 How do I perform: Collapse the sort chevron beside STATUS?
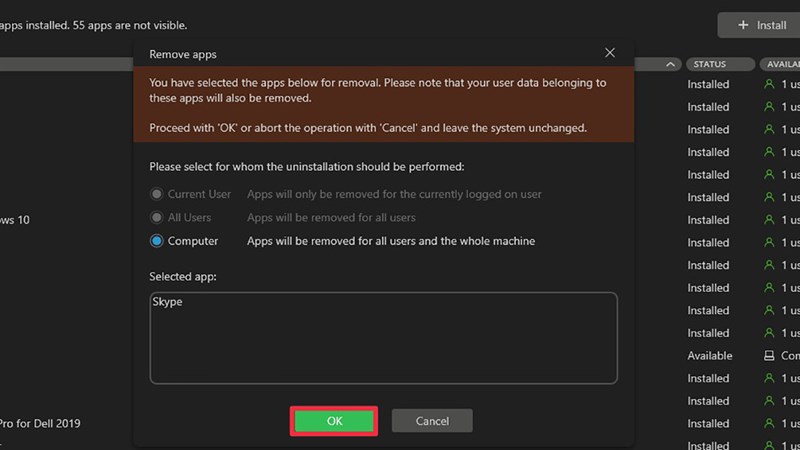click(670, 64)
